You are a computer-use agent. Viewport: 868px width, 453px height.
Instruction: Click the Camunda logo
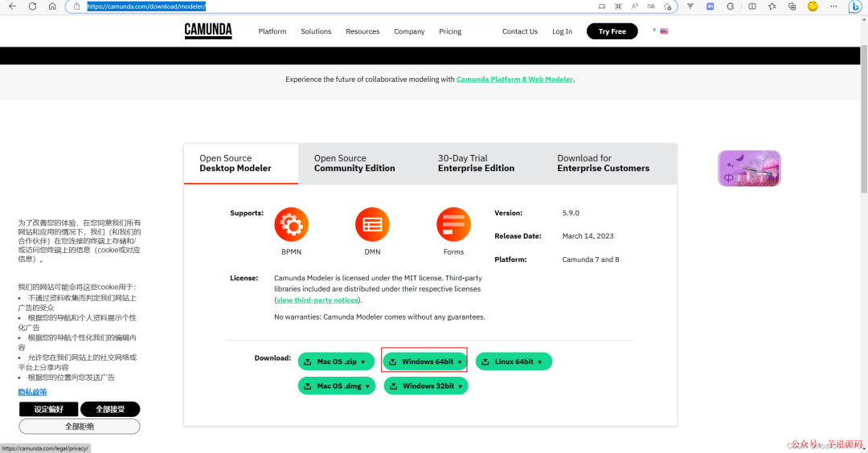[208, 31]
